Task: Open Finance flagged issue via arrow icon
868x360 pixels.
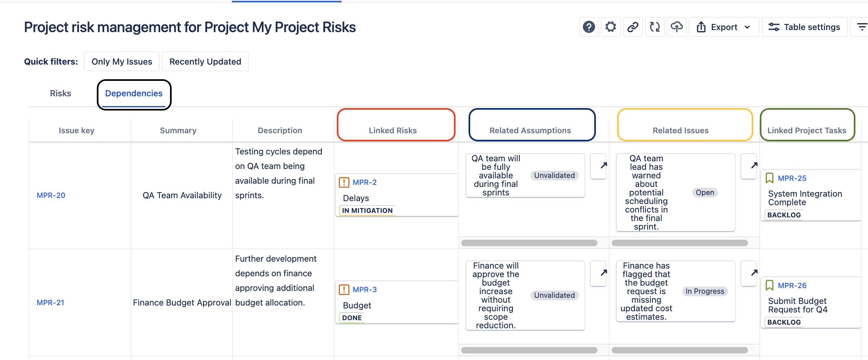Action: (754, 273)
